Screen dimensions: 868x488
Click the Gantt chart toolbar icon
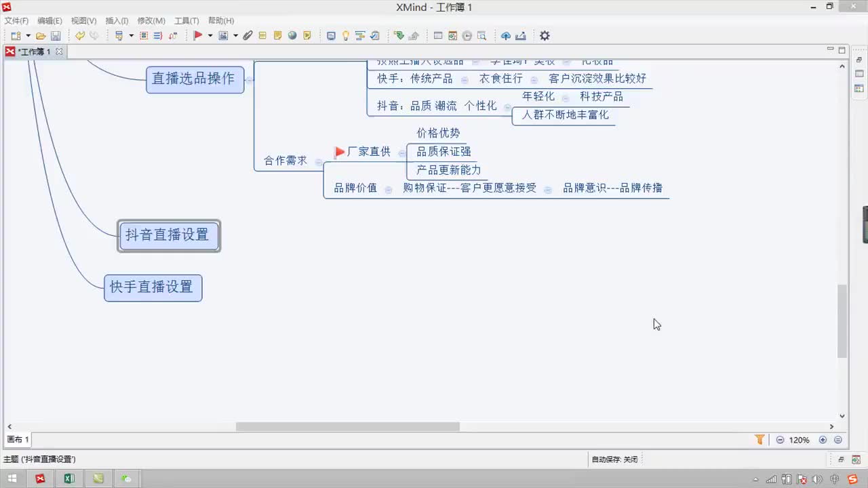360,36
